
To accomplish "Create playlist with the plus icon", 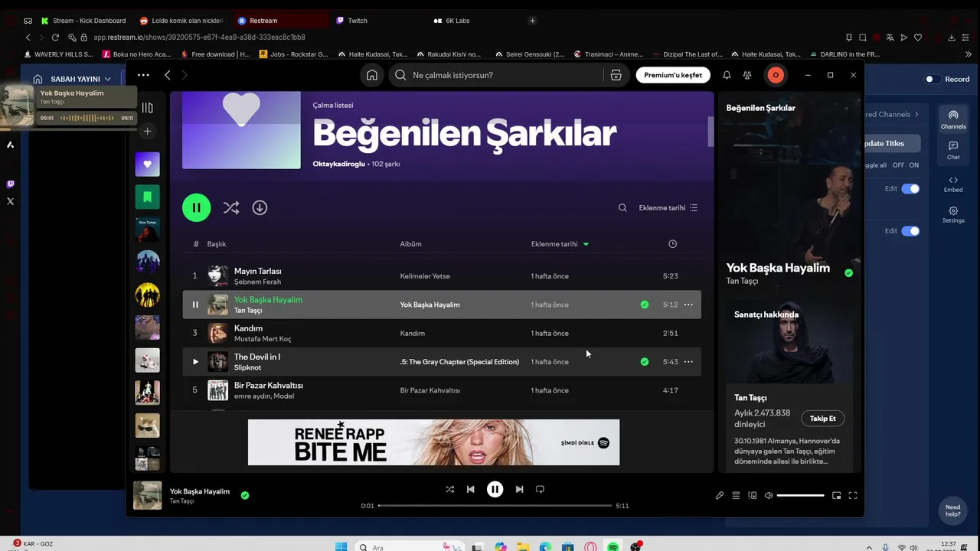I will tap(148, 131).
